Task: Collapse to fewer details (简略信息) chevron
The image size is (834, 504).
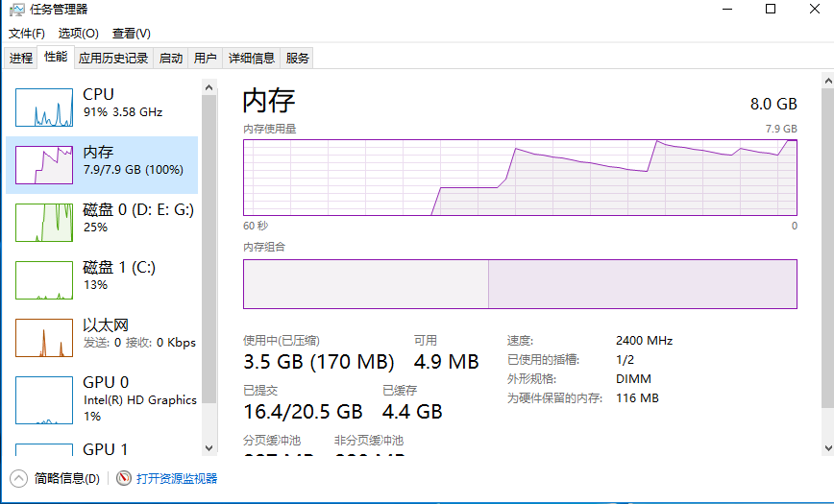Action: pos(18,478)
